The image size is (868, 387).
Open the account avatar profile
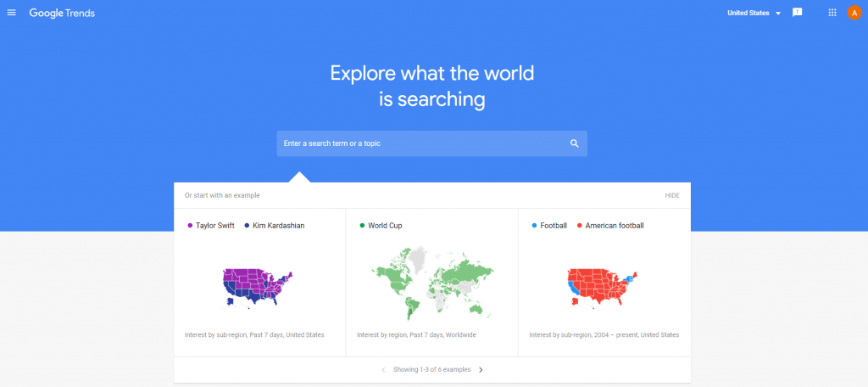click(854, 13)
